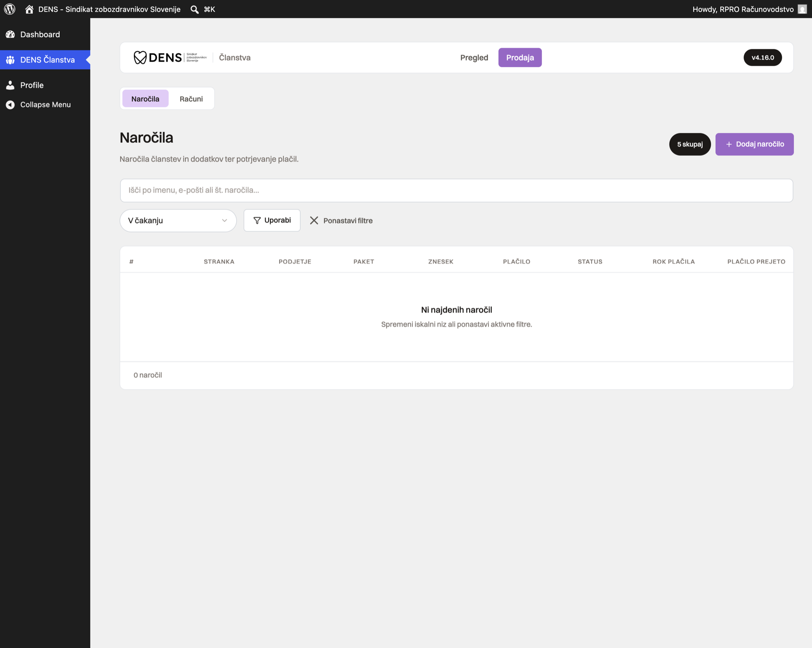This screenshot has width=812, height=648.
Task: Click the DENS heart logo
Action: pyautogui.click(x=140, y=57)
